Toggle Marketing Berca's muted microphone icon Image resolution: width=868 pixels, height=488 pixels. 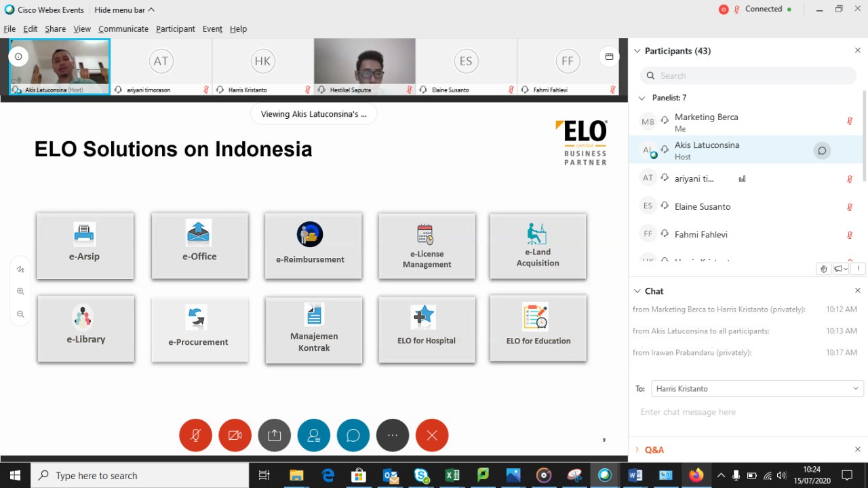point(850,121)
